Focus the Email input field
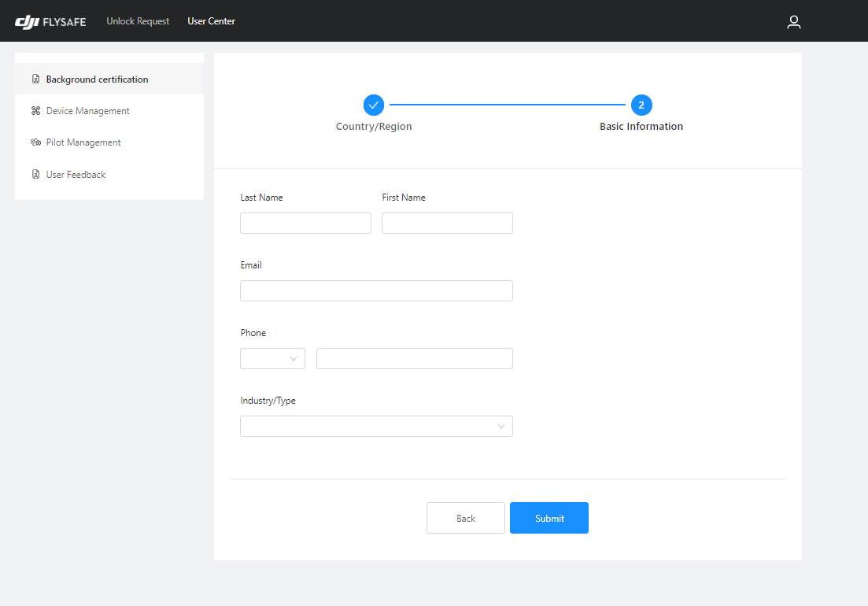The height and width of the screenshot is (606, 868). [376, 290]
